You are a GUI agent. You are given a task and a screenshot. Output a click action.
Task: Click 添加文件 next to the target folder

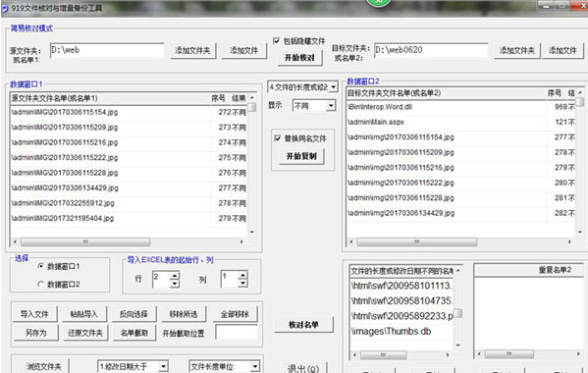click(562, 50)
